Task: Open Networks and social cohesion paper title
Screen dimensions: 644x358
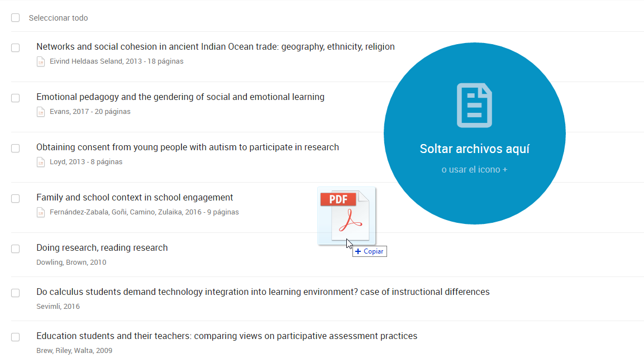Action: point(215,47)
